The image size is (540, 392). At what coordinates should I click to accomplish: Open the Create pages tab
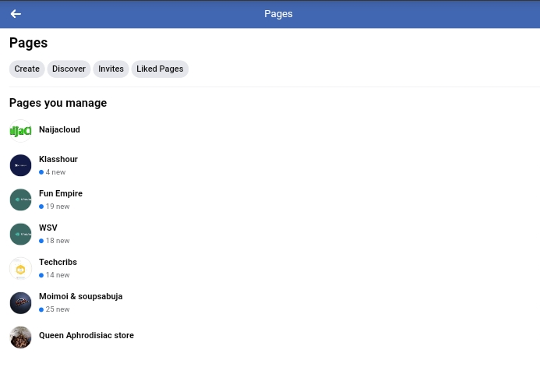(26, 69)
